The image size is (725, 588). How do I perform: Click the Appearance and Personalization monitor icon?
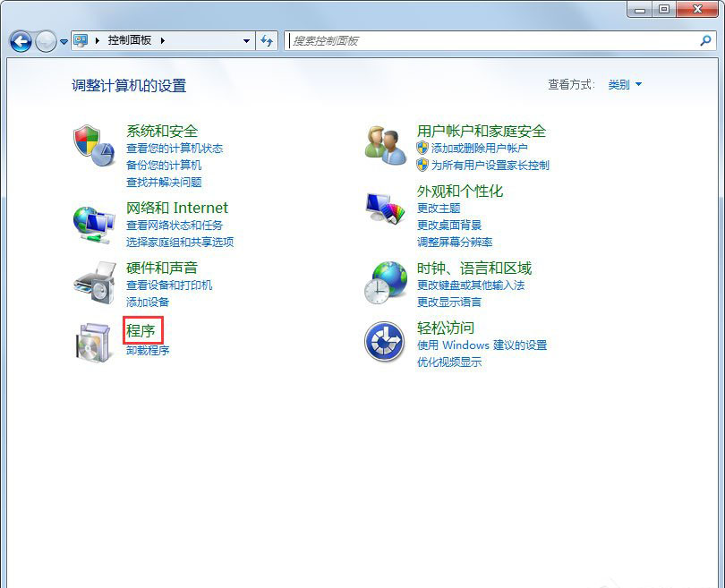(x=386, y=209)
